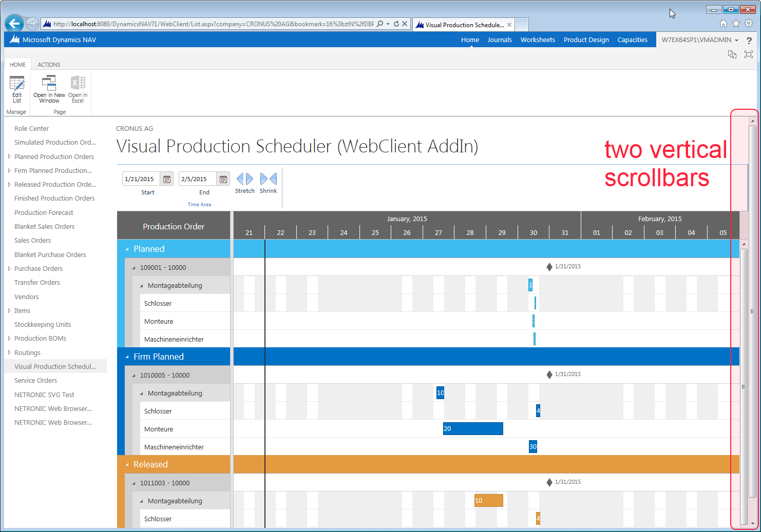Screen dimensions: 761x532
Task: Navigate to the Role Center
Action: (31, 128)
